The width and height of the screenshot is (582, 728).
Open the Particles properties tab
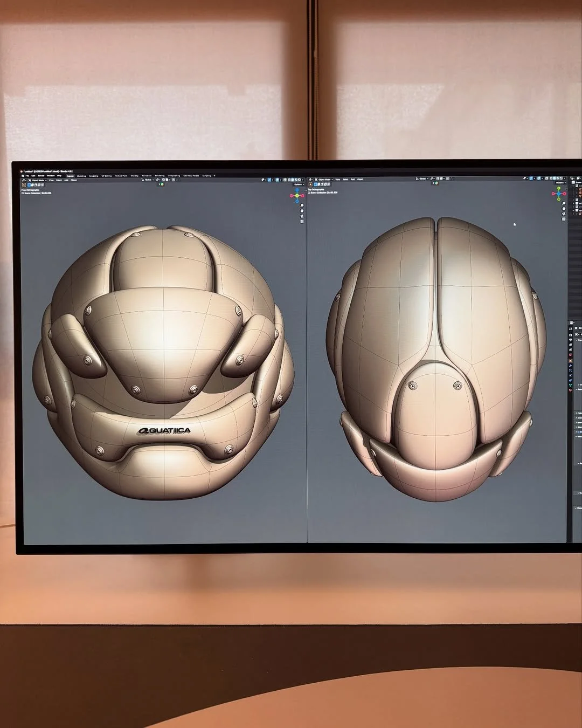click(x=571, y=370)
